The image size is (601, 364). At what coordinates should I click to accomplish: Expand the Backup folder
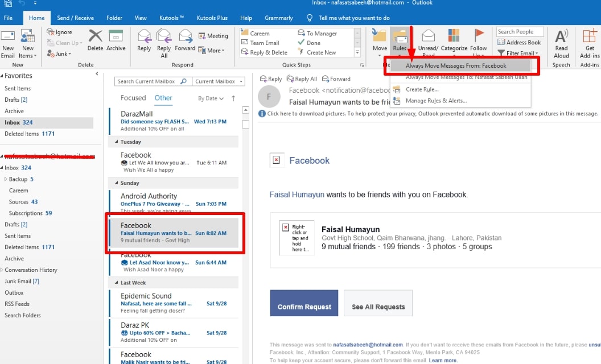click(x=6, y=179)
